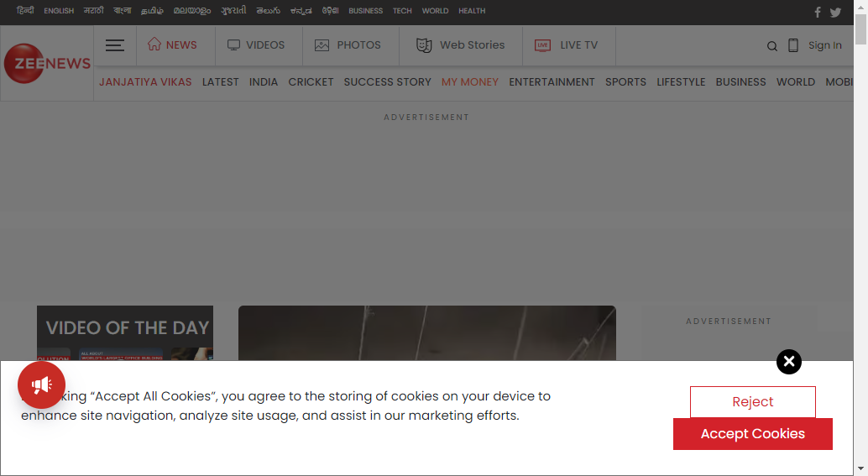868x476 pixels.
Task: Open BUSINESS section in navigation bar
Action: (x=740, y=82)
